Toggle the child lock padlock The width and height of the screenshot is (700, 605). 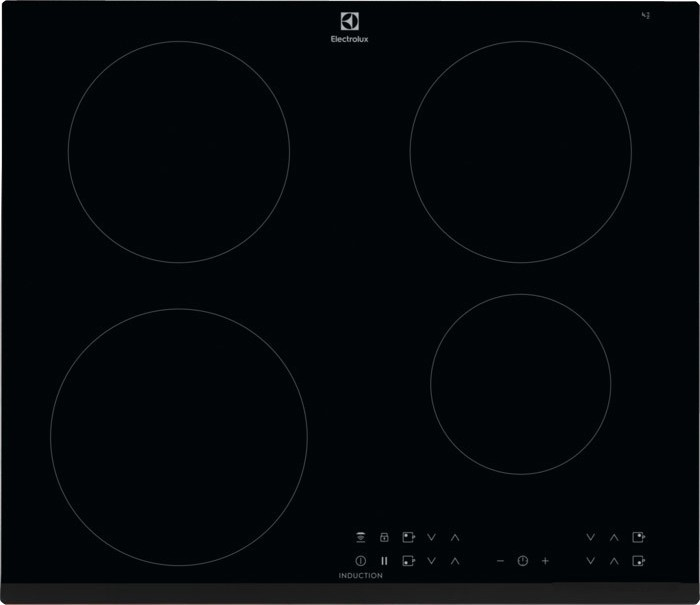tap(383, 537)
